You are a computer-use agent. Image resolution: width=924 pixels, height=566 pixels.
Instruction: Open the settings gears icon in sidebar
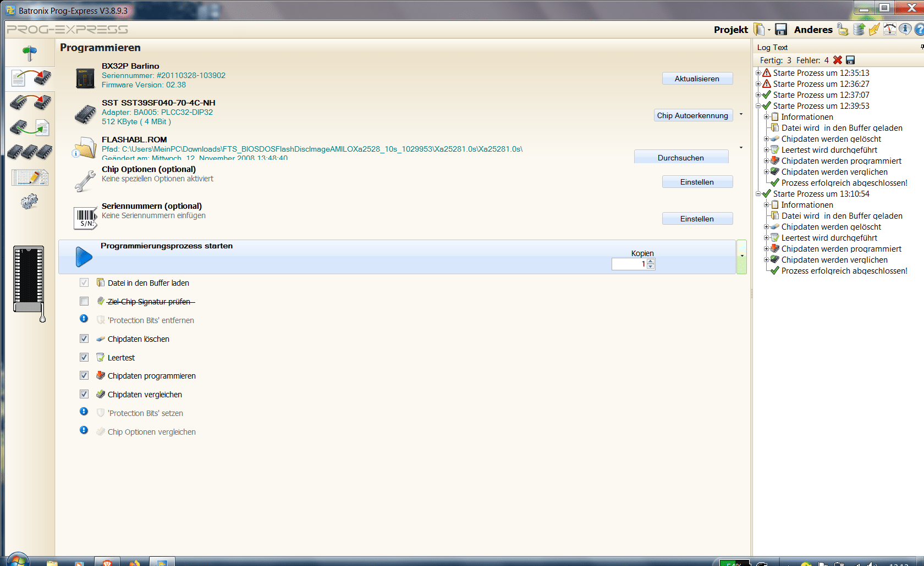click(x=30, y=202)
